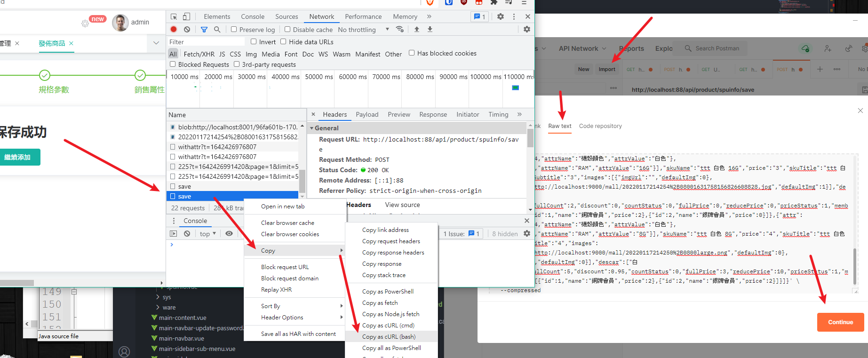868x358 pixels.
Task: Expand the page tabs dropdown chevron
Action: pos(156,43)
